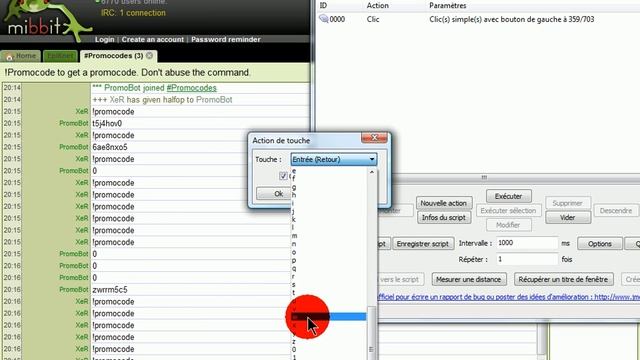
Task: Click the mouse icon beside action 0000
Action: (x=323, y=19)
